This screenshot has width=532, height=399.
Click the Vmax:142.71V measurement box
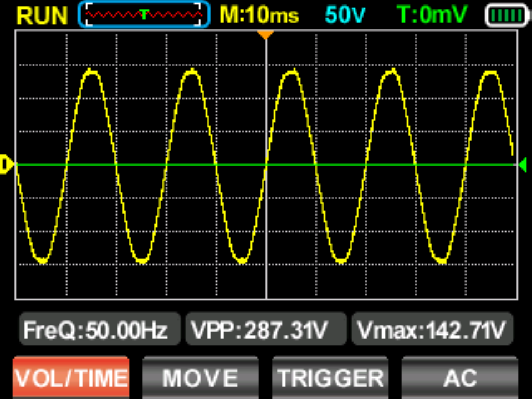coord(432,329)
